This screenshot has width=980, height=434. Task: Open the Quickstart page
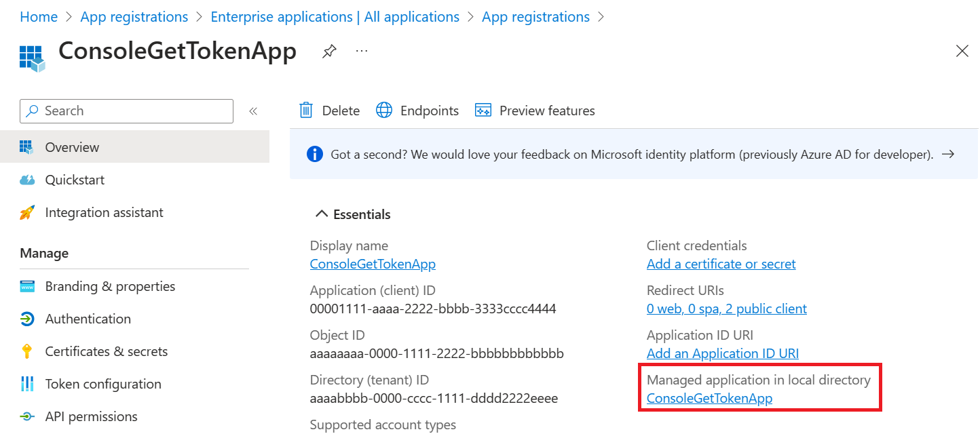point(74,179)
